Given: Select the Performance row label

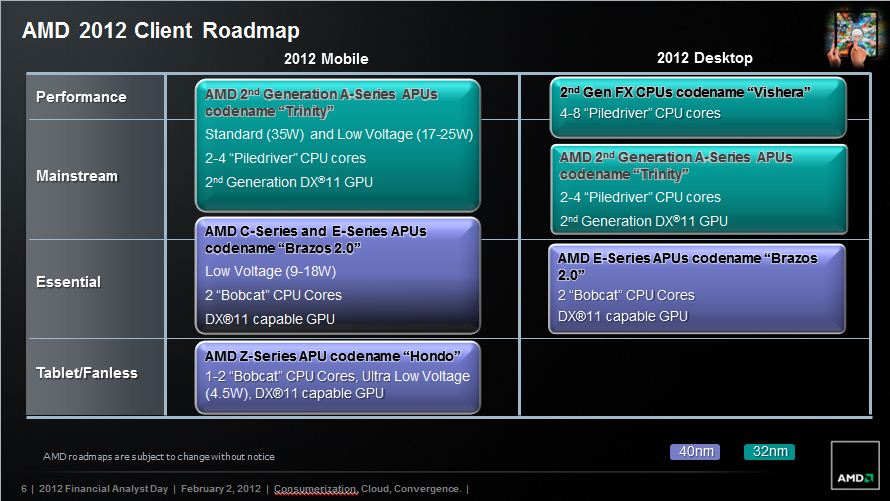Looking at the screenshot, I should coord(81,97).
